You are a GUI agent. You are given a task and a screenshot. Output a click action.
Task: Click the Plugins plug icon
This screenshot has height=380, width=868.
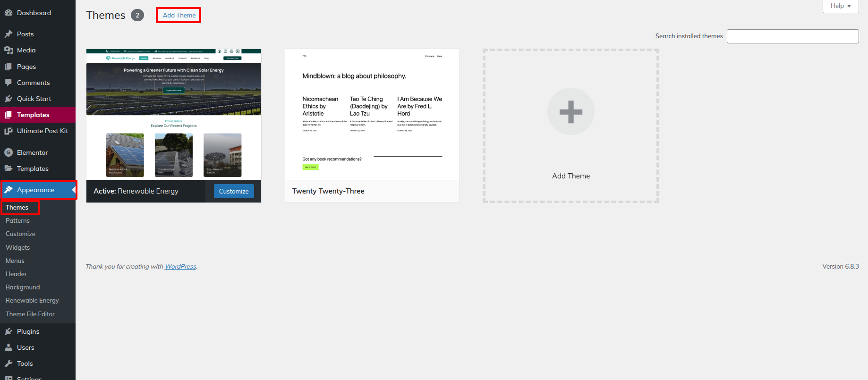[x=9, y=331]
